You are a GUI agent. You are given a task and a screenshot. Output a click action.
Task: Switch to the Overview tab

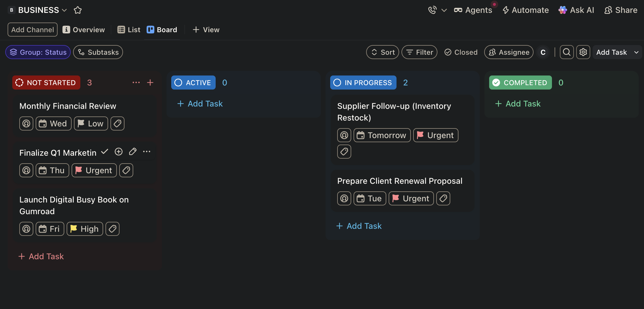pos(84,30)
